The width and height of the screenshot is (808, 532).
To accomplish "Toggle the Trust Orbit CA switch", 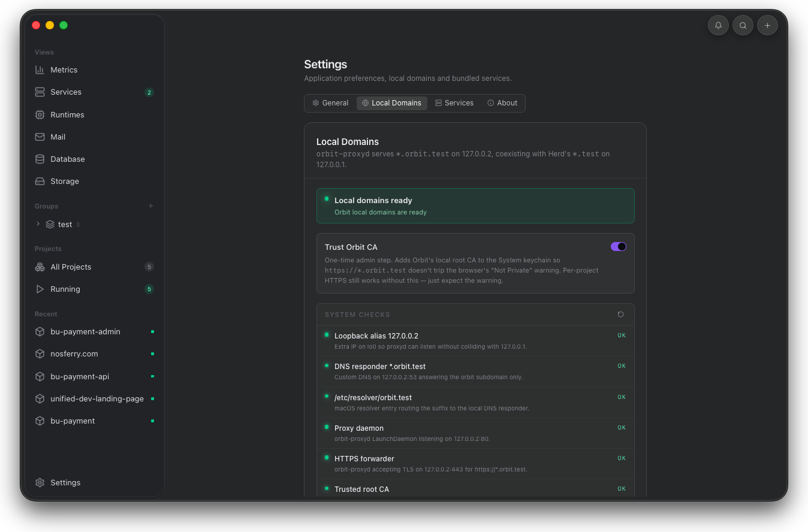I will click(x=619, y=247).
